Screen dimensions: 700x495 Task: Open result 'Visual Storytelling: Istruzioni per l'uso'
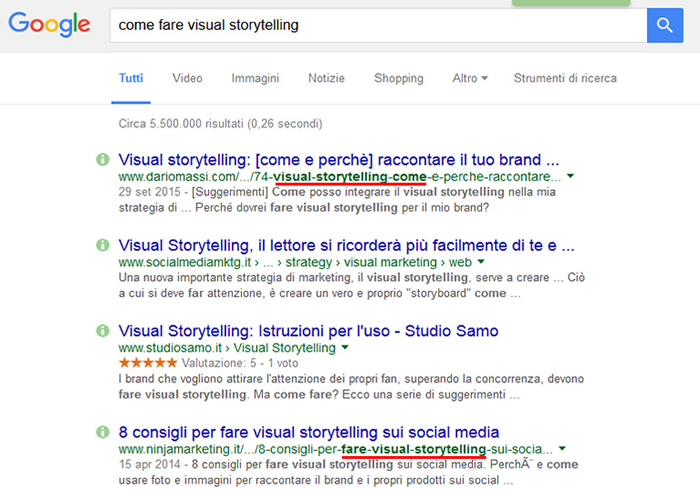click(x=308, y=331)
